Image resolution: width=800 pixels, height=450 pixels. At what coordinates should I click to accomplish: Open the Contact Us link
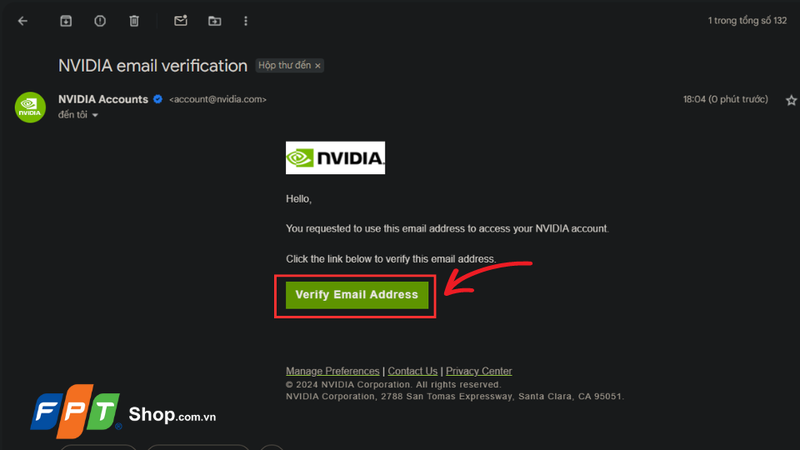point(412,371)
